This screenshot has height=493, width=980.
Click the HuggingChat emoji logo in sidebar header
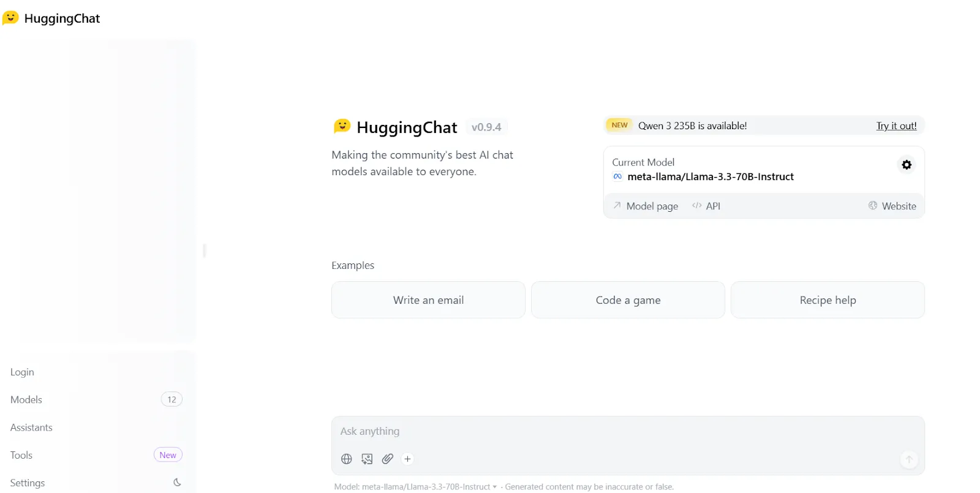[10, 18]
